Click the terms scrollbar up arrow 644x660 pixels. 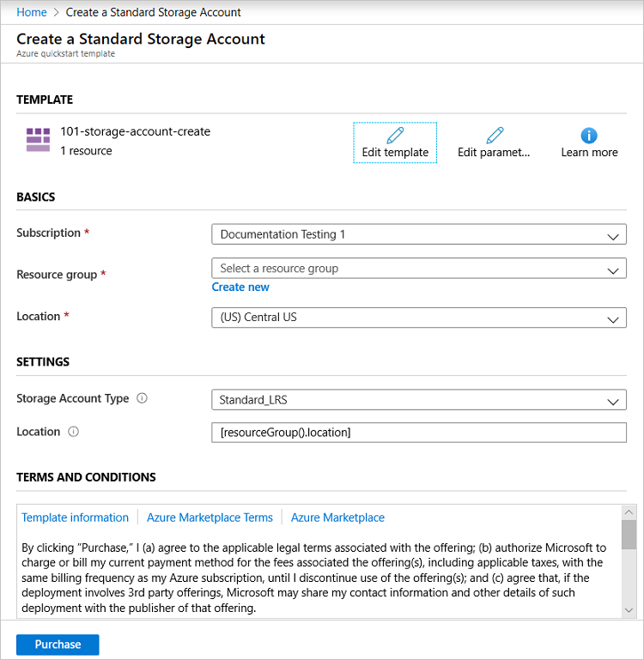point(629,512)
